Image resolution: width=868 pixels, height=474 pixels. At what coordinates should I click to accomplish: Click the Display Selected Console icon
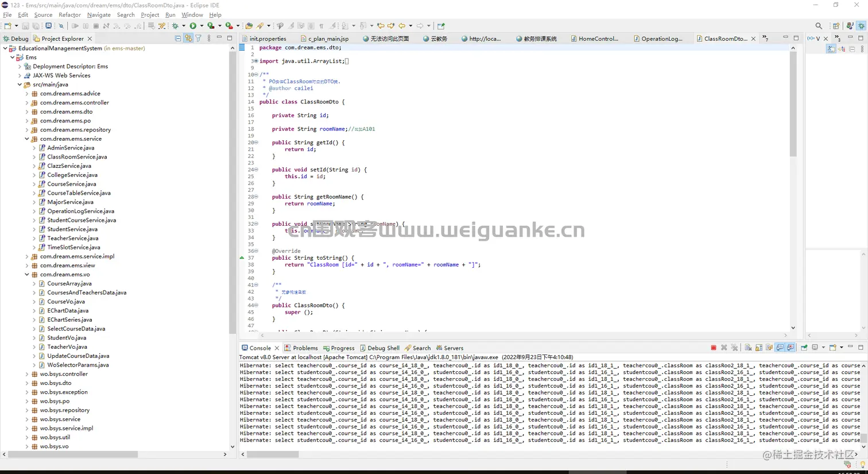point(815,348)
